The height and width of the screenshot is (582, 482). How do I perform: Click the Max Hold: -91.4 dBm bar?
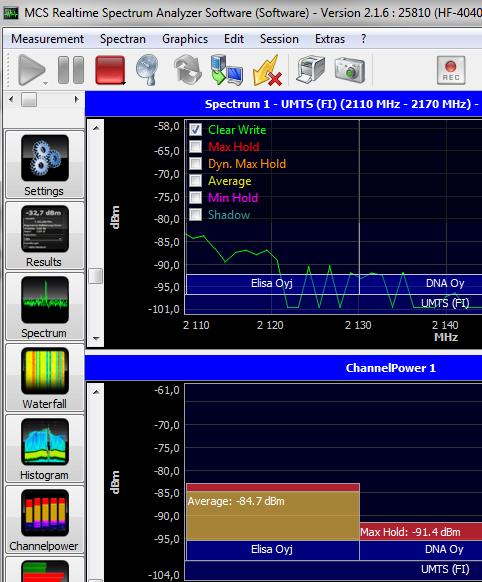(x=421, y=532)
